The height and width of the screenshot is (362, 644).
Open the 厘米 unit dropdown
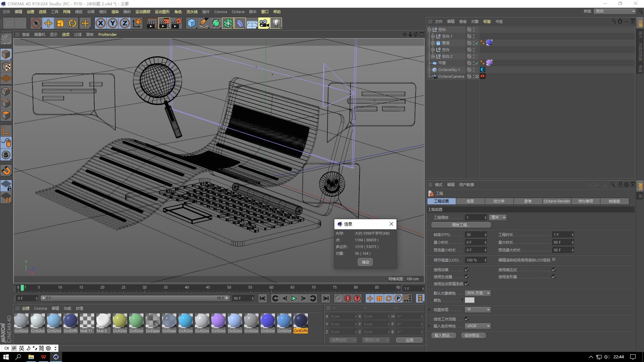coord(498,218)
